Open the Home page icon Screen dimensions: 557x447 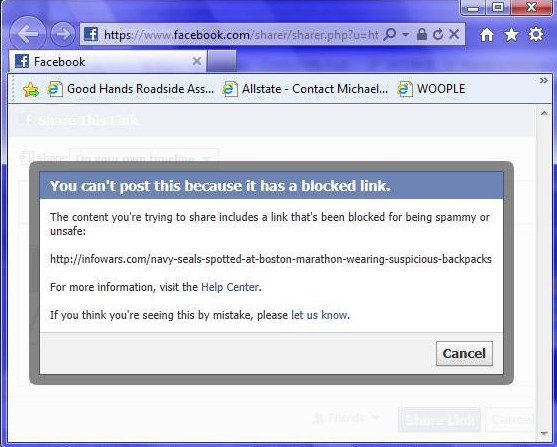(x=487, y=34)
